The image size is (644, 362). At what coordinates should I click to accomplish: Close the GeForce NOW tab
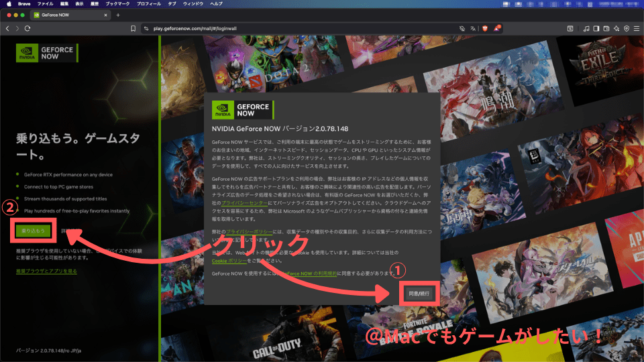click(106, 14)
